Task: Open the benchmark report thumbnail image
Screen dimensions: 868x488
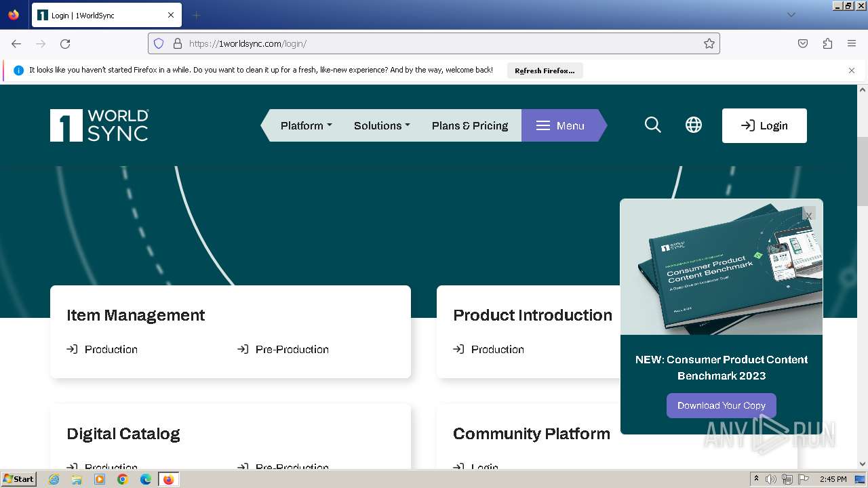Action: pos(721,267)
